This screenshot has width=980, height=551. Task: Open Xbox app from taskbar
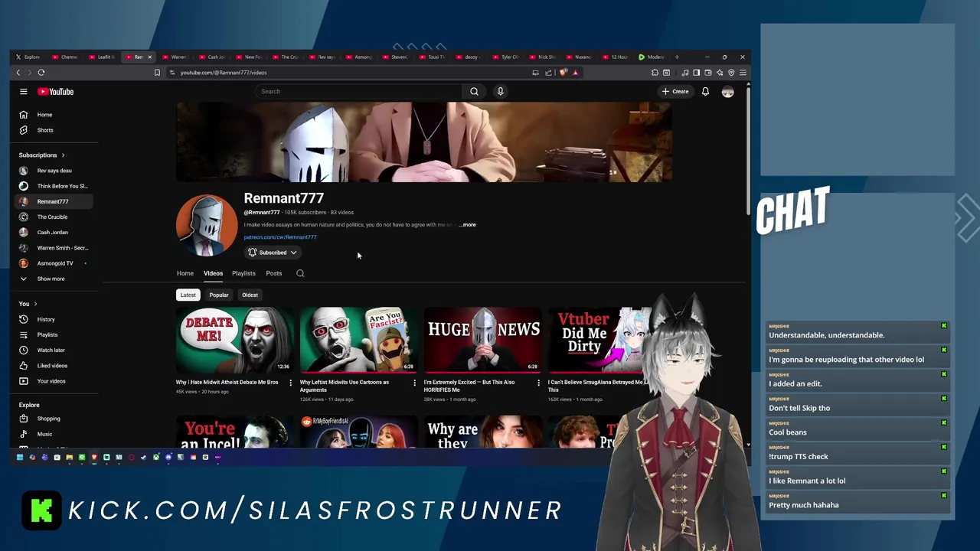click(x=156, y=457)
